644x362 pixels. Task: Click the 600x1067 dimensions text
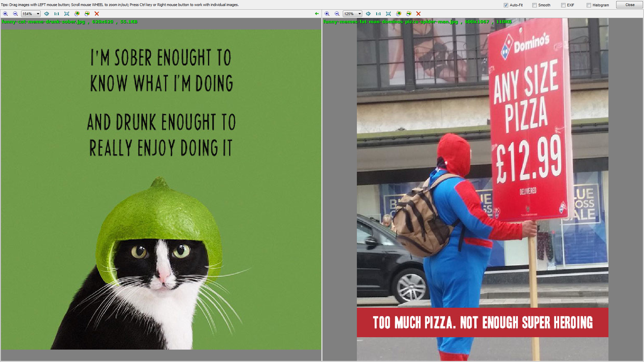(477, 22)
